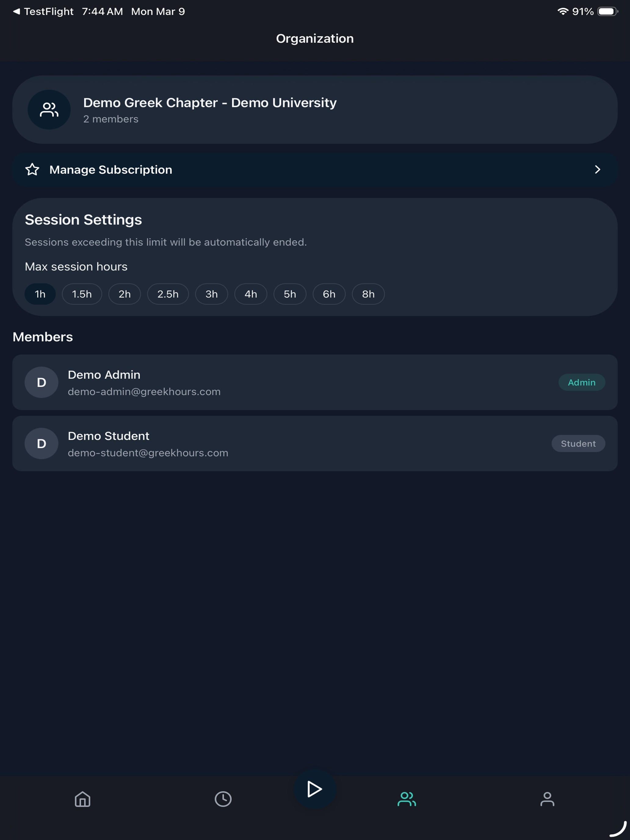Screen dimensions: 630x840
Task: Open Demo Student member row
Action: click(315, 444)
